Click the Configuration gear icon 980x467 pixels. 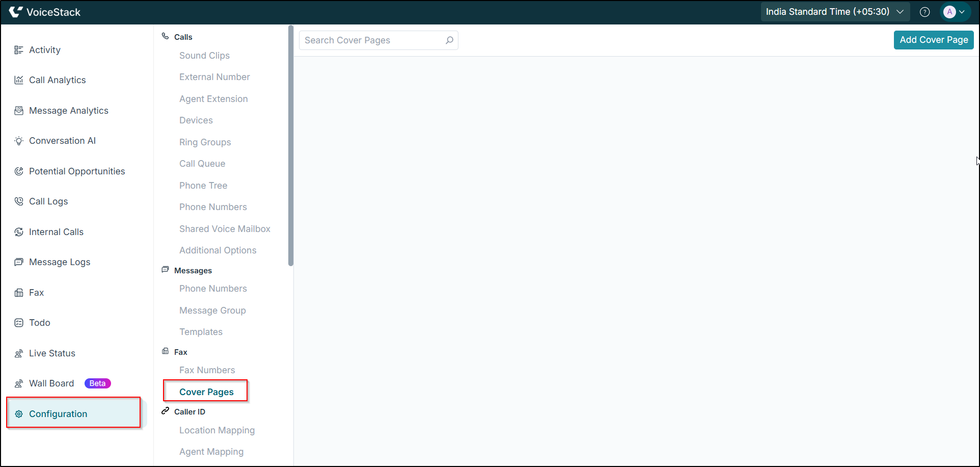(x=19, y=413)
